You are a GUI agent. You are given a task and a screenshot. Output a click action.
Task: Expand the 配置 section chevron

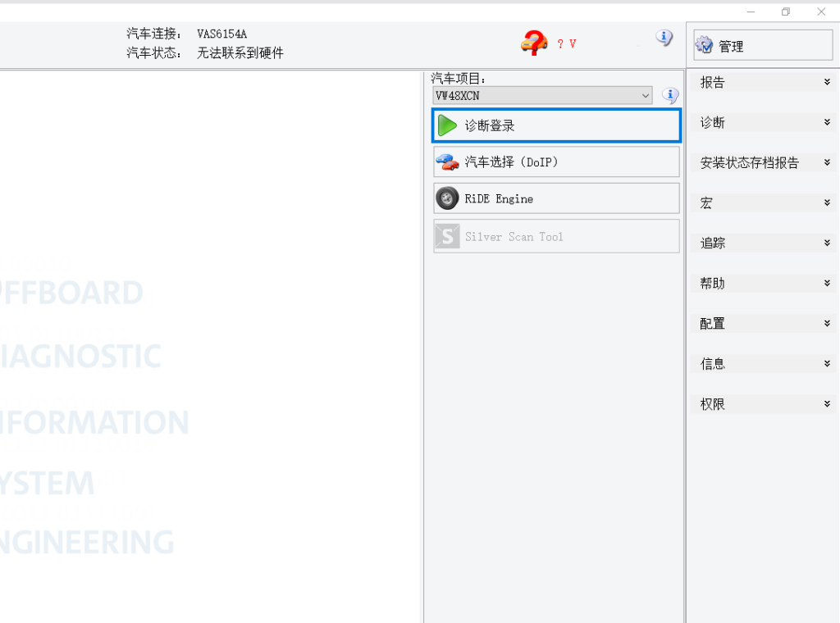[x=827, y=323]
